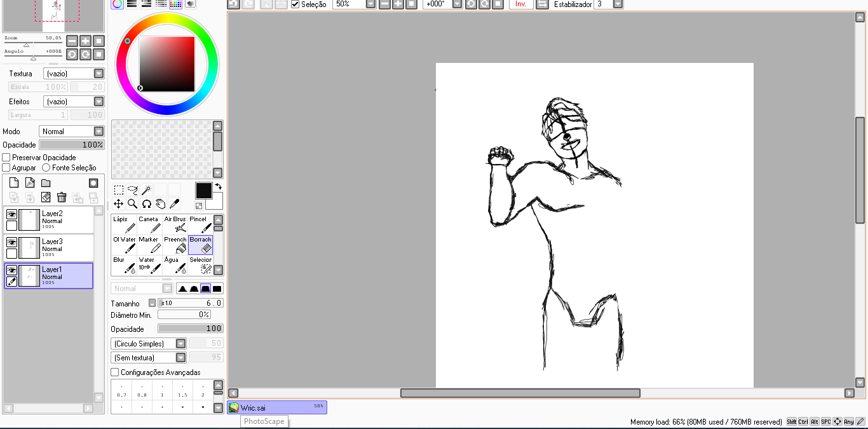
Task: Create a new layer folder
Action: pos(46,183)
